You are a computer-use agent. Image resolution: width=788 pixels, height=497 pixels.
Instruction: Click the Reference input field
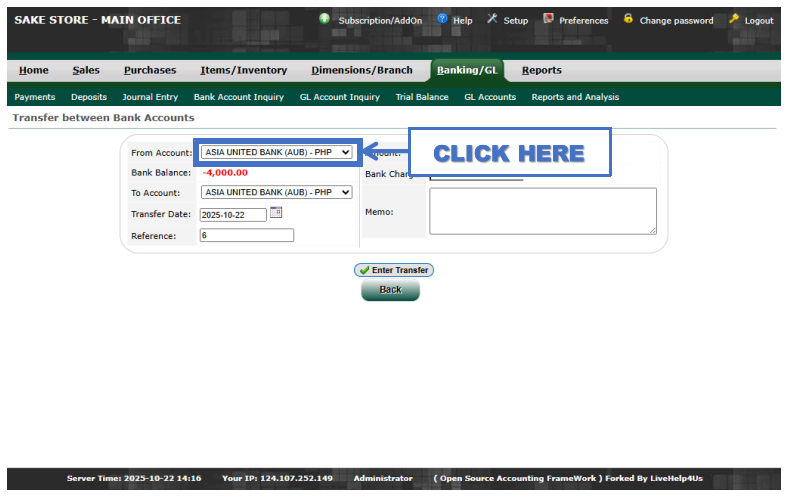coord(247,236)
